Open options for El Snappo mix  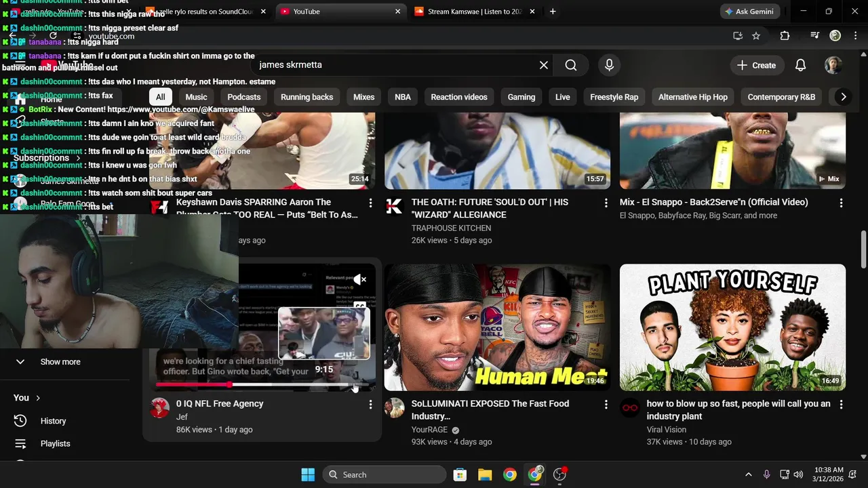coord(841,203)
